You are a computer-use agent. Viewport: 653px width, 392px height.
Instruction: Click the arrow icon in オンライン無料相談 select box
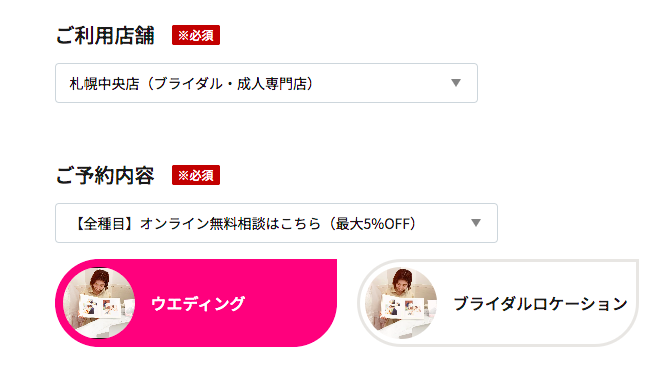[x=476, y=223]
